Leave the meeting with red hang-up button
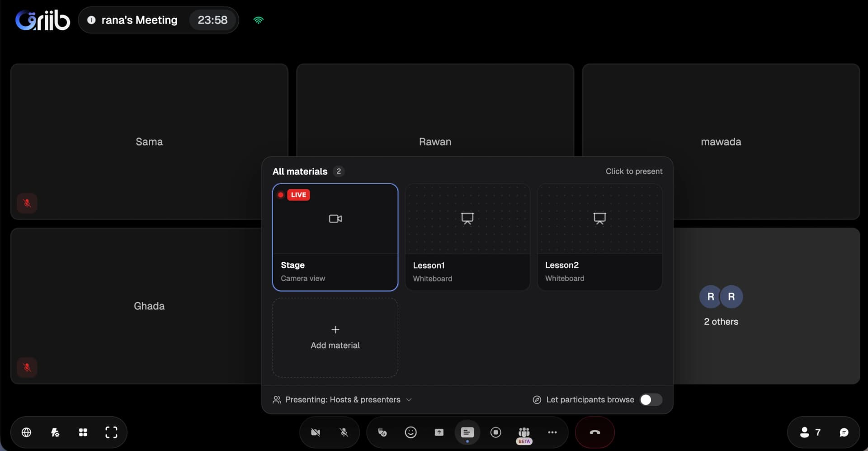 [595, 432]
